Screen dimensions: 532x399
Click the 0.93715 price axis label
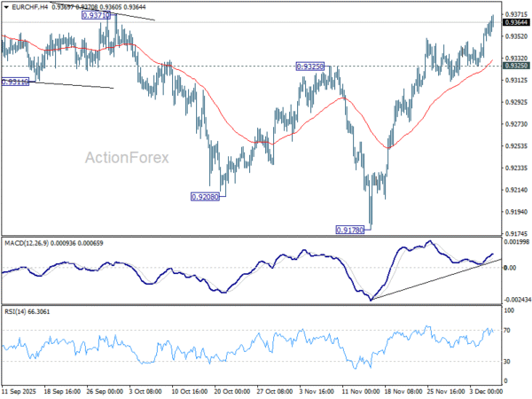tap(516, 14)
